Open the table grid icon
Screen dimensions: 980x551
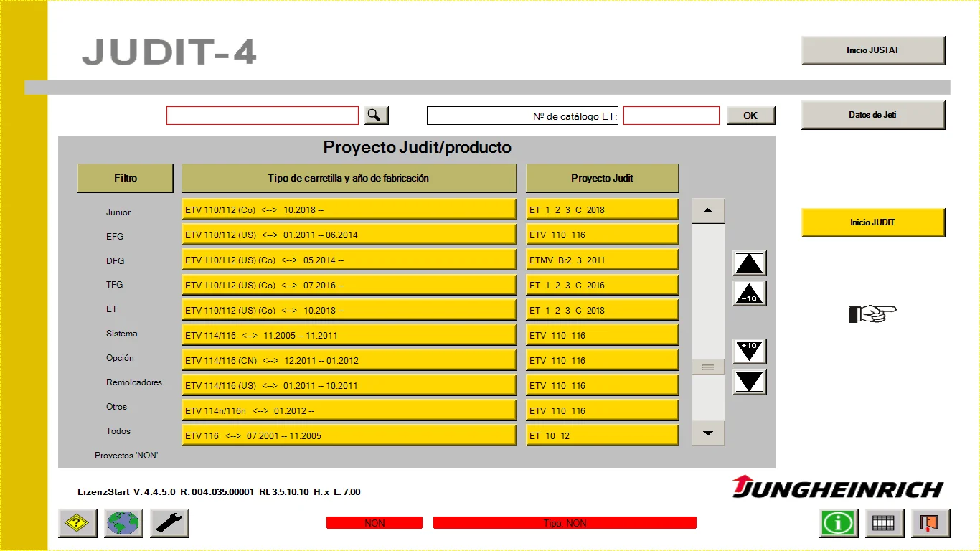pyautogui.click(x=884, y=523)
